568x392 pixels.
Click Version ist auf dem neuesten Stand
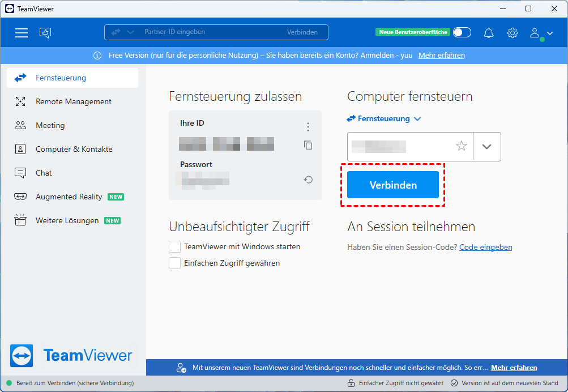tap(510, 383)
